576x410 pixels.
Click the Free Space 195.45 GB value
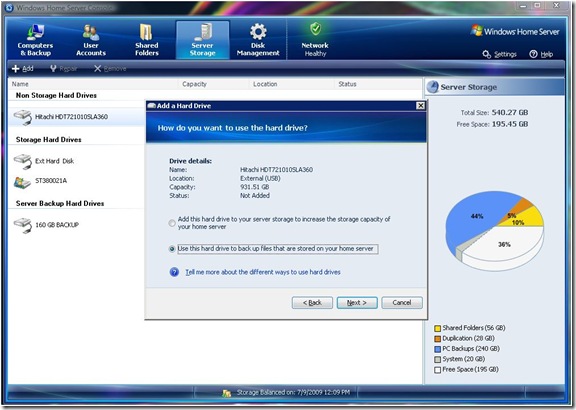click(x=510, y=124)
